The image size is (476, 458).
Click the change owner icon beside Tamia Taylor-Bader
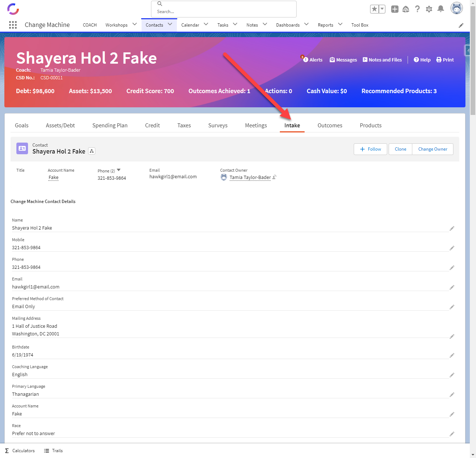tap(274, 177)
